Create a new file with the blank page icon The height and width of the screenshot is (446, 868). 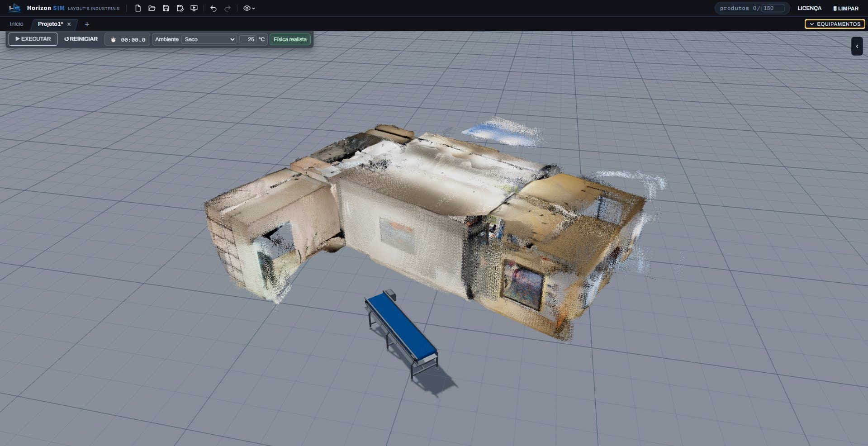click(x=138, y=8)
